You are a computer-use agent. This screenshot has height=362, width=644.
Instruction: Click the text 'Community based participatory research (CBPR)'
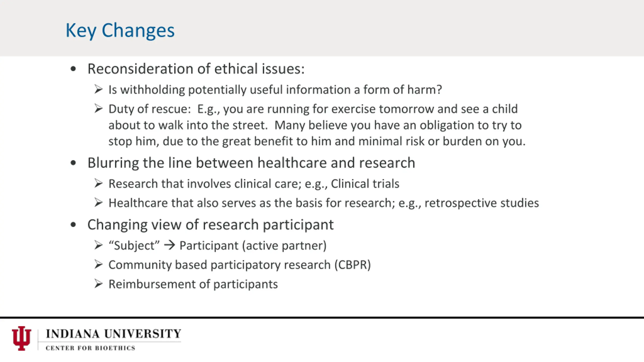tap(240, 265)
